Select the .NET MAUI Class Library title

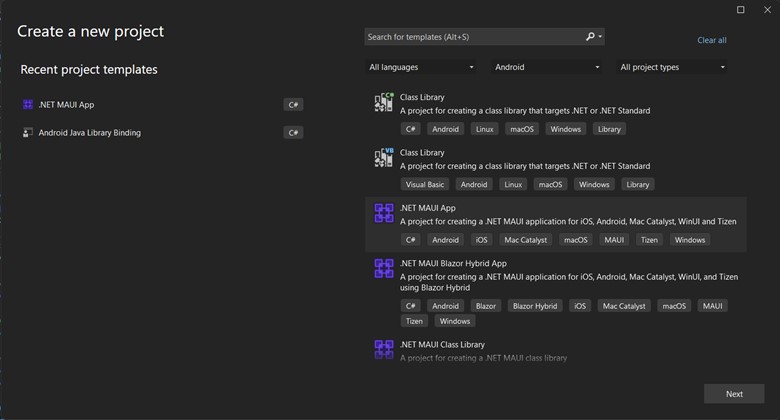(x=442, y=344)
